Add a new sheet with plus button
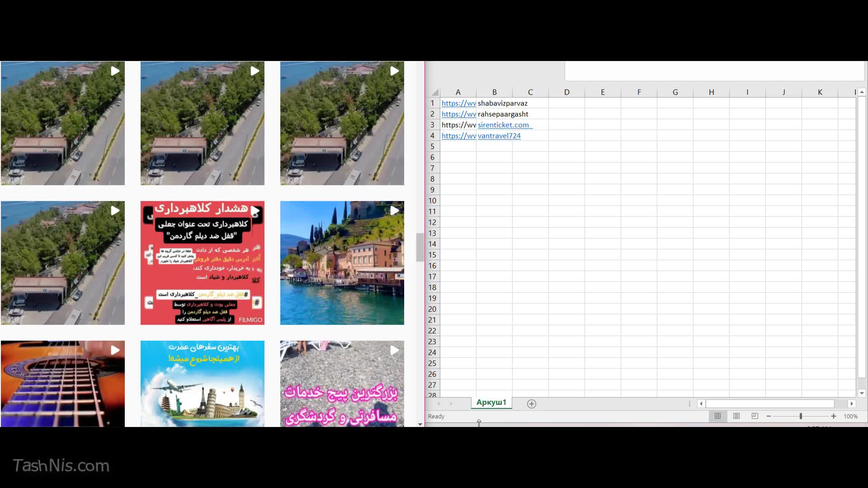Screen dimensions: 868x488 (x=532, y=404)
